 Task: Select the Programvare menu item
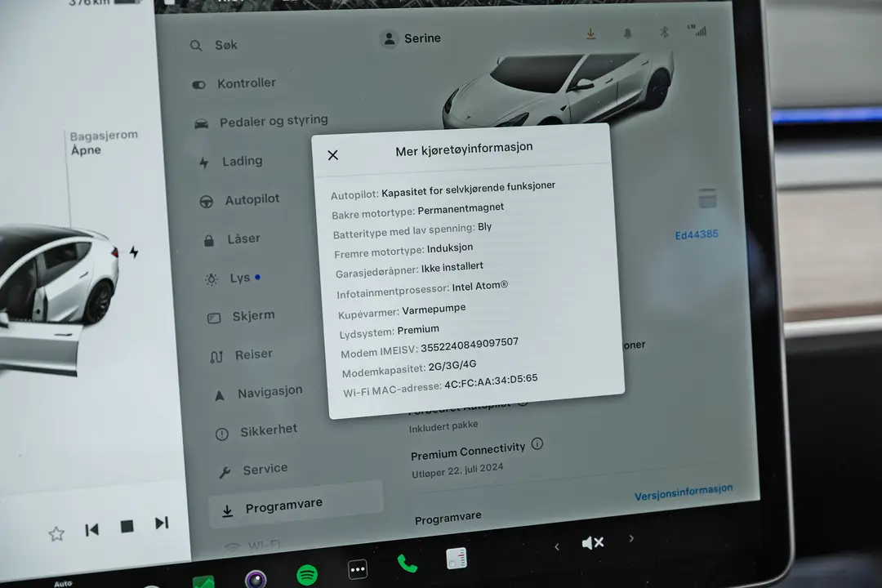tap(296, 505)
